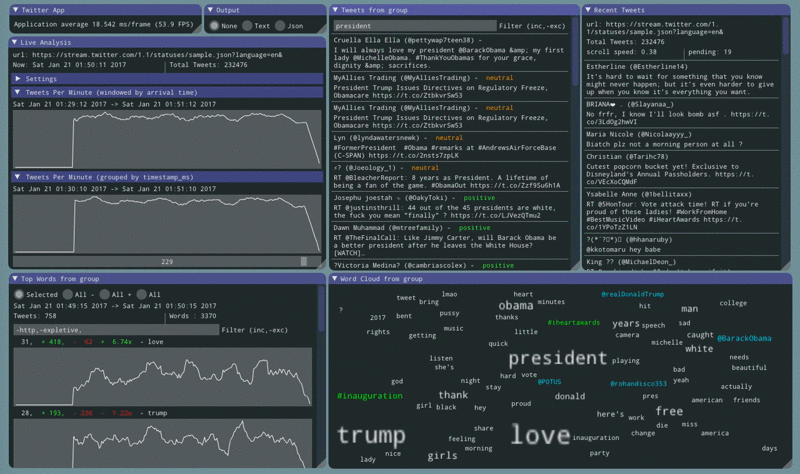Click the Total Tweets 232476 value in Live Analysis

(x=208, y=65)
